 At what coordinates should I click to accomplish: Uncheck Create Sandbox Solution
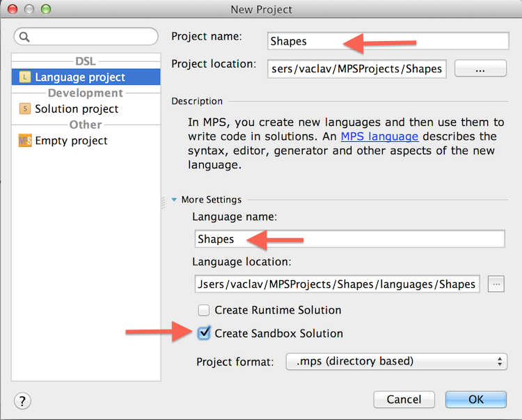tap(204, 333)
